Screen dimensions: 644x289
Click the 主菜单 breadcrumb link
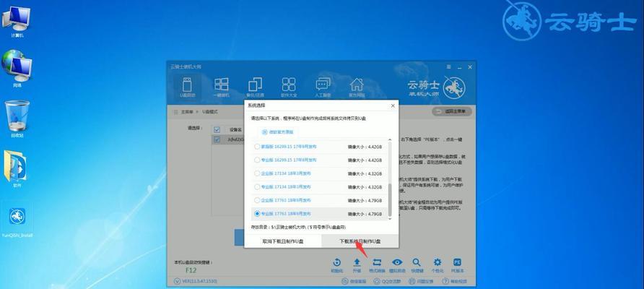[188, 111]
